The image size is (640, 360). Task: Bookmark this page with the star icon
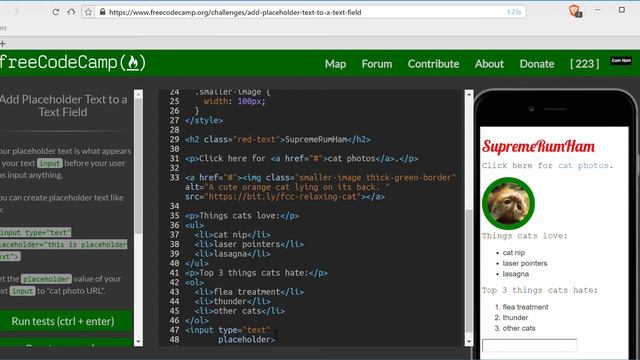tap(88, 12)
